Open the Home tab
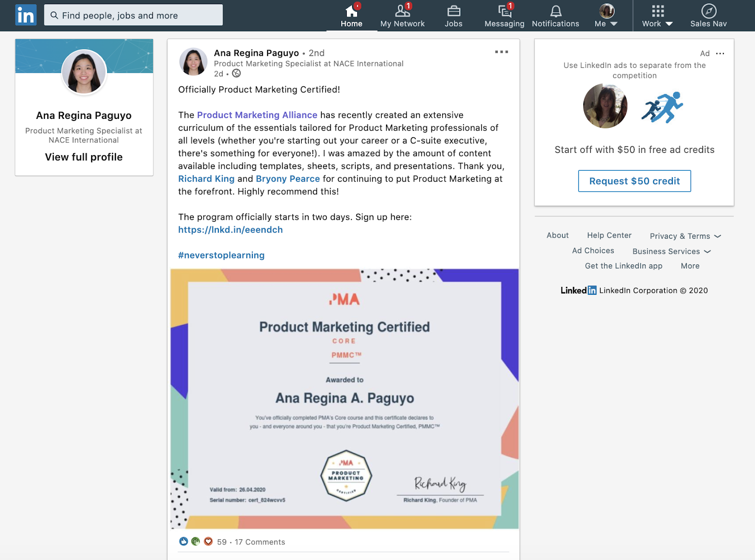Image resolution: width=755 pixels, height=560 pixels. (x=352, y=16)
